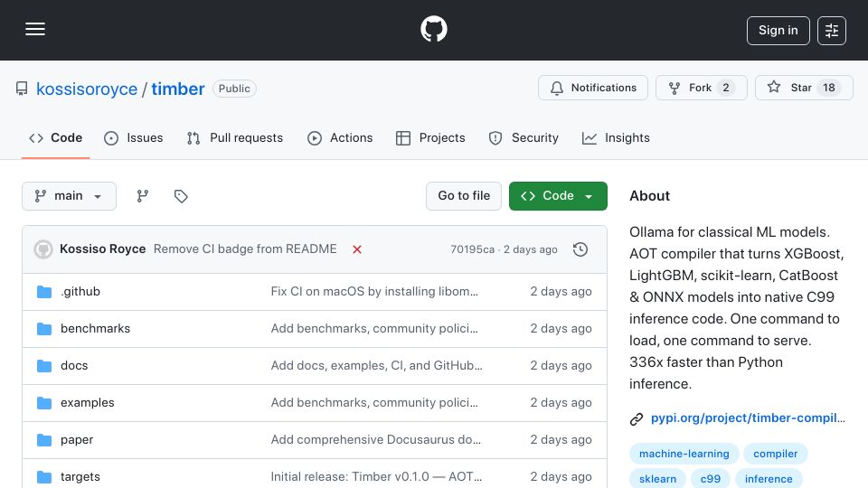Screen dimensions: 868x488
Task: Open commit history clock icon
Action: pos(580,249)
